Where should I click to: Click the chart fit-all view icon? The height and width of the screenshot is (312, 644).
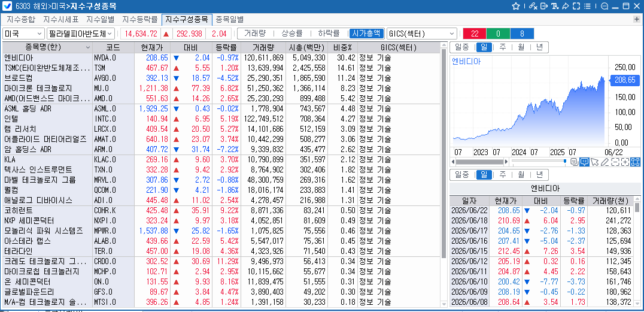click(636, 162)
